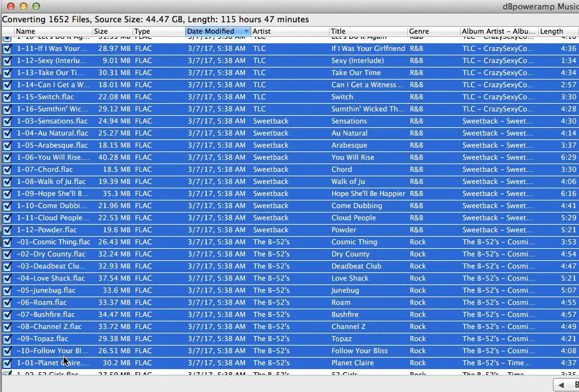This screenshot has height=392, width=579.
Task: Click size value 9.01 MB
Action: click(116, 61)
